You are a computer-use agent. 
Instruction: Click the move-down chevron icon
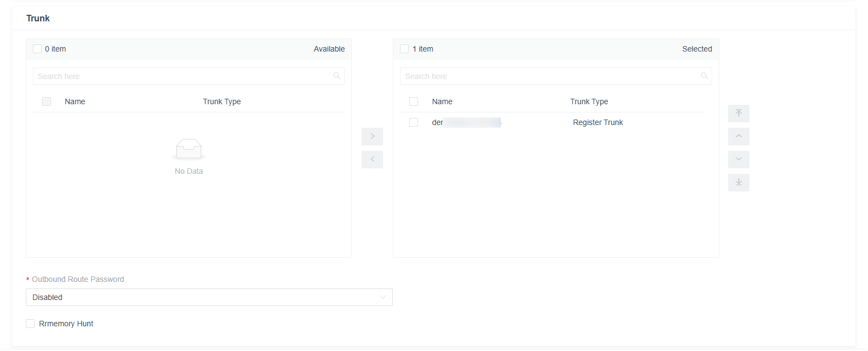click(x=739, y=160)
